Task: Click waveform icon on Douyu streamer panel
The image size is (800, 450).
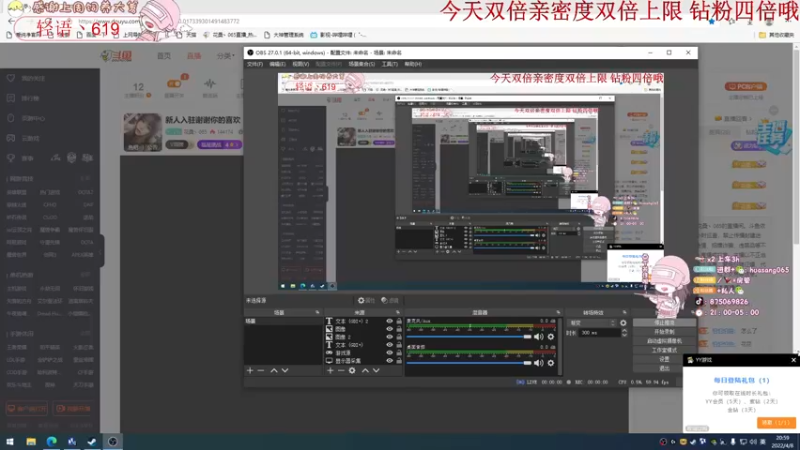Action: click(210, 84)
